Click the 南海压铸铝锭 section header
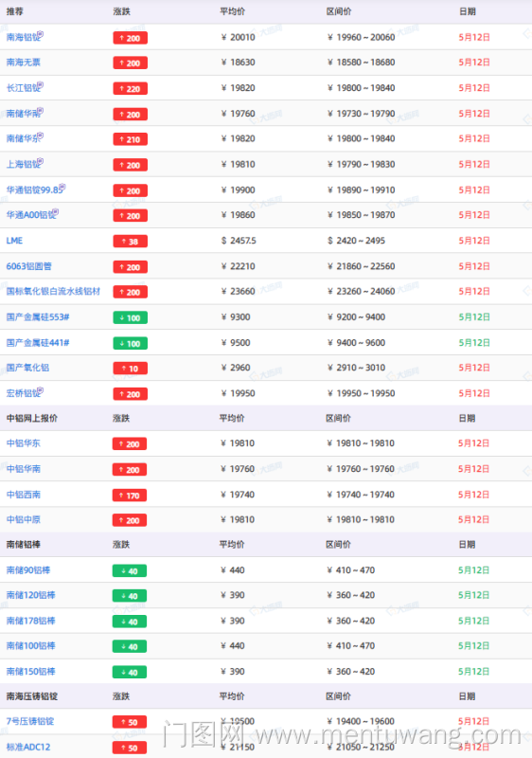This screenshot has width=532, height=758. (x=32, y=696)
